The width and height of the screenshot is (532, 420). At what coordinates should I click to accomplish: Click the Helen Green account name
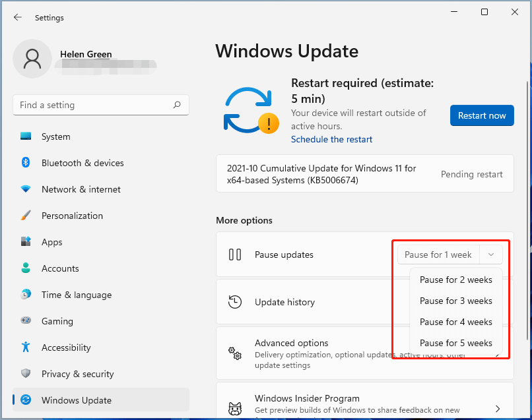pos(86,54)
